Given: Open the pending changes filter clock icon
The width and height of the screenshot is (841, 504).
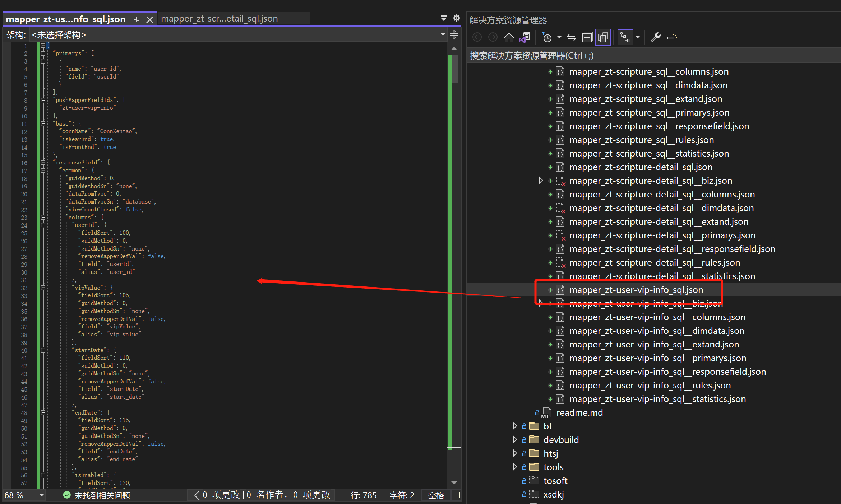Looking at the screenshot, I should [546, 37].
